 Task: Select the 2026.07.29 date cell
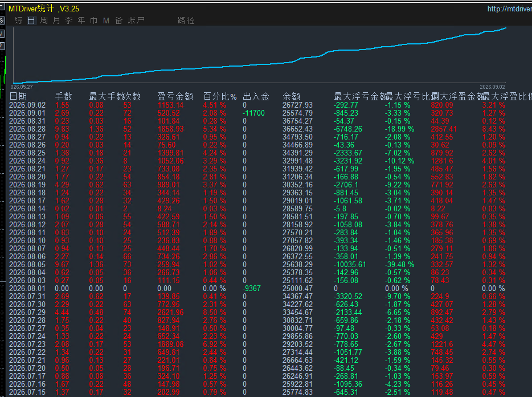27,313
